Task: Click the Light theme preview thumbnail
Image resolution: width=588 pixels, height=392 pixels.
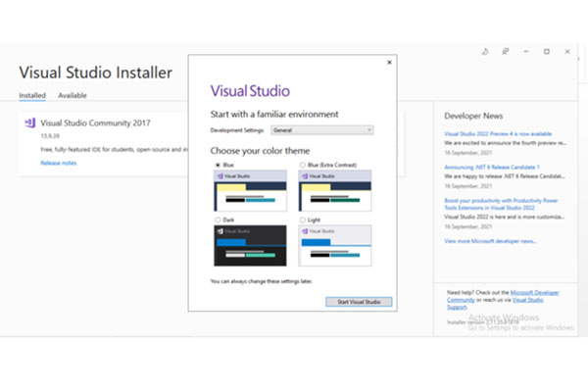Action: click(x=335, y=246)
